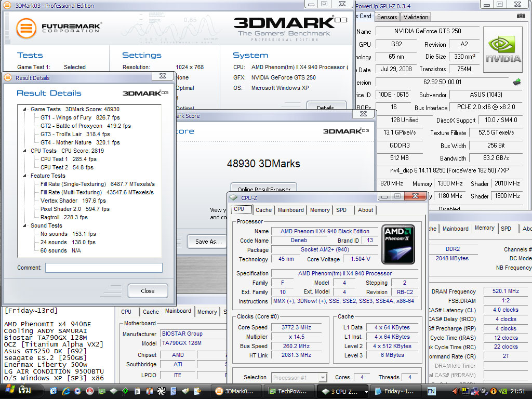532x399 pixels.
Task: Open the Mainboard tab in the front CPU-Z window
Action: click(x=291, y=210)
